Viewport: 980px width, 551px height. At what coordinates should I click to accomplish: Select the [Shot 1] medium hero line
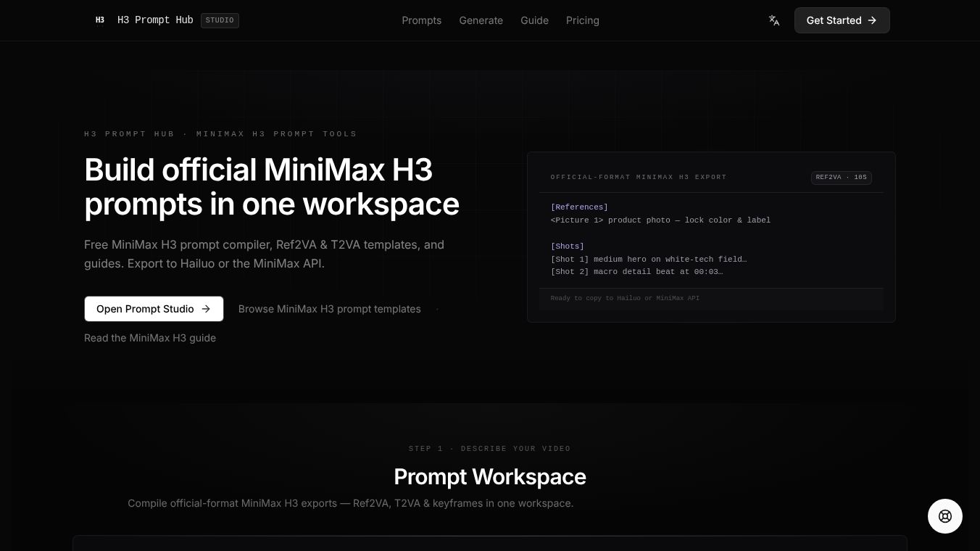pos(649,259)
